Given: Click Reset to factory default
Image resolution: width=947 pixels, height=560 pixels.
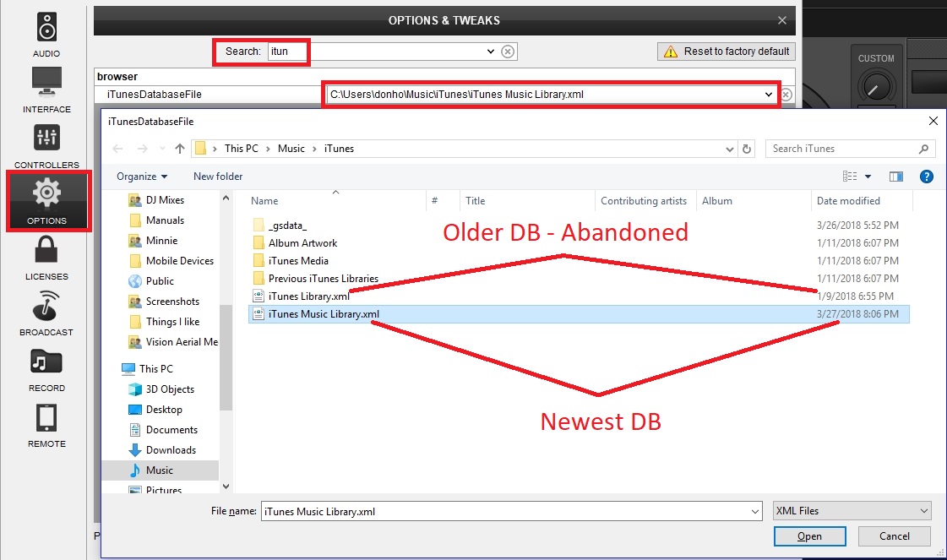Looking at the screenshot, I should (x=726, y=52).
